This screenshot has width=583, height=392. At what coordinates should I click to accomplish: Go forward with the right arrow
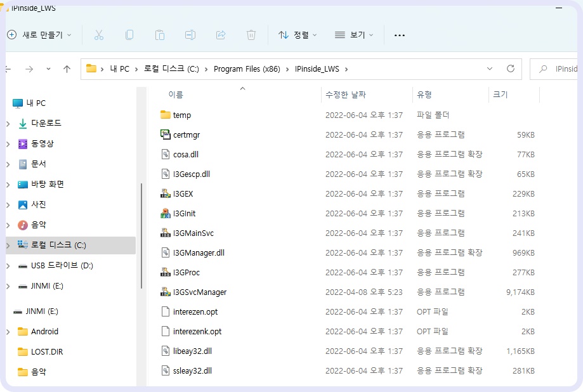click(29, 69)
